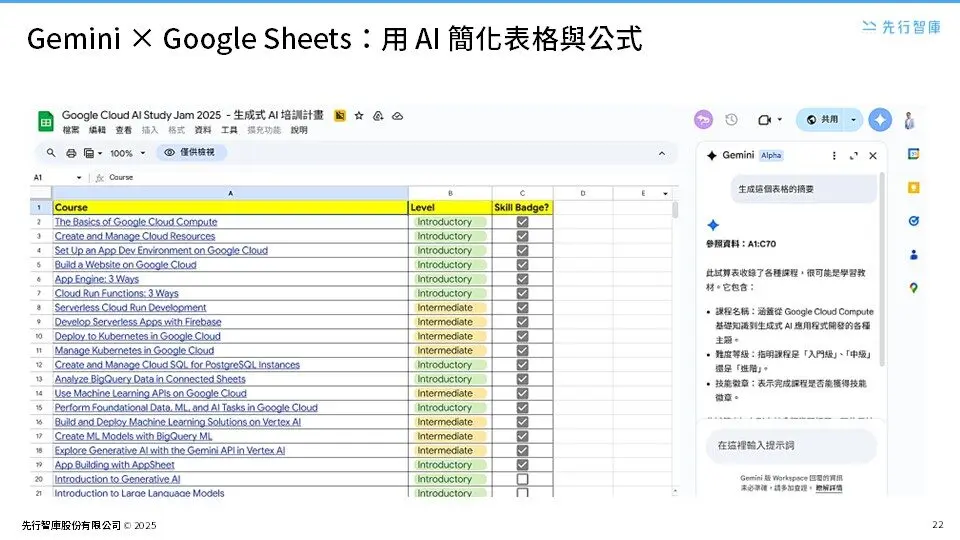The height and width of the screenshot is (540, 960).
Task: Open Keep notes from side panel
Action: [x=913, y=188]
